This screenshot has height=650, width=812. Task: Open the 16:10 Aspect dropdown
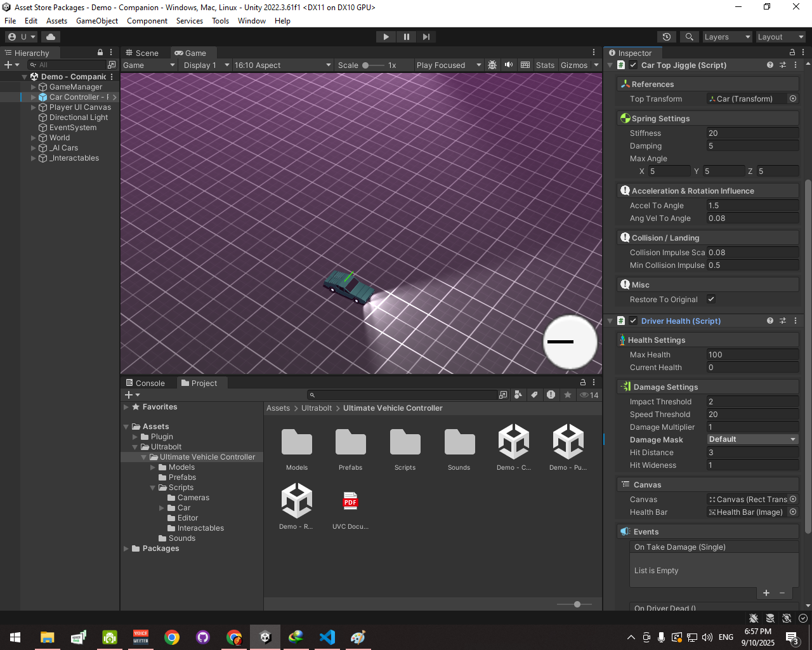282,65
